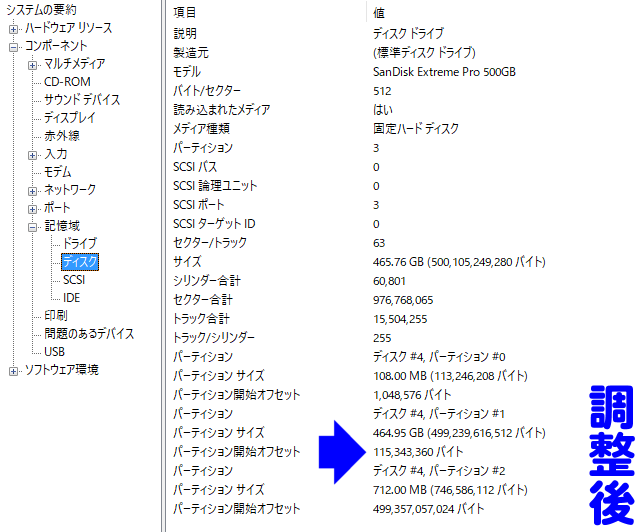Click the 464.95 GB partition size
Image resolution: width=643 pixels, height=532 pixels.
click(459, 433)
